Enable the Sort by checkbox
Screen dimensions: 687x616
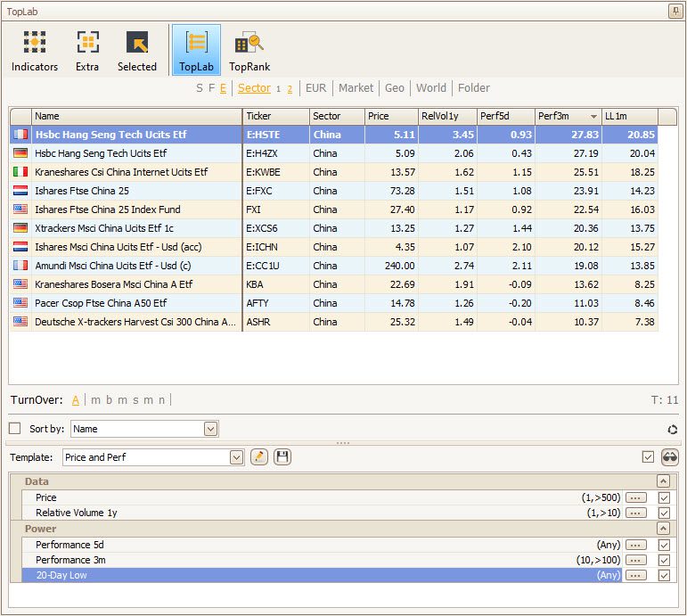(x=15, y=429)
